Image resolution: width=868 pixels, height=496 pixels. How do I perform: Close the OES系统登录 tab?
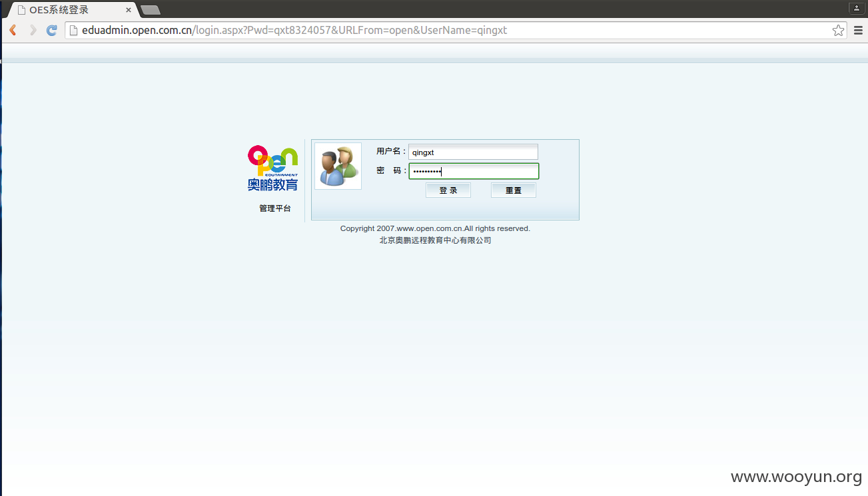(129, 10)
